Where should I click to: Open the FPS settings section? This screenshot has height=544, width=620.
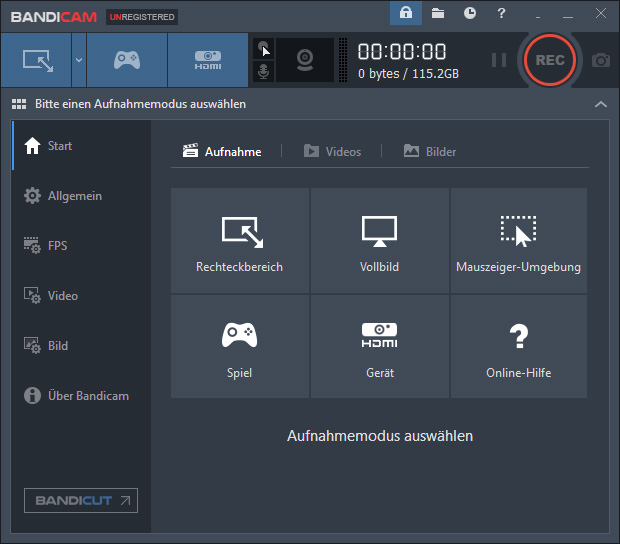tap(81, 246)
